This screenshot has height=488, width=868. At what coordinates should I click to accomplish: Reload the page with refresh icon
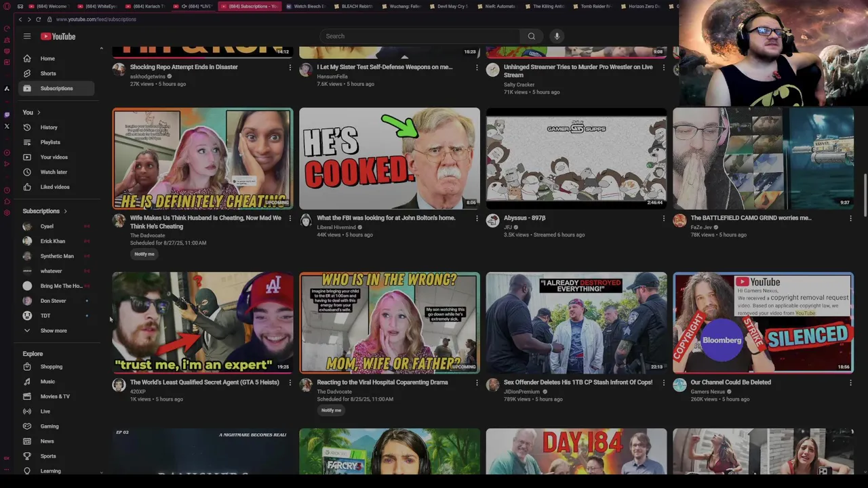click(38, 19)
